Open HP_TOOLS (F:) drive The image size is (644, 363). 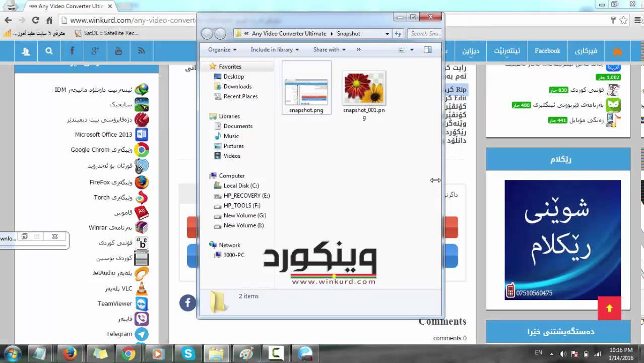pos(242,206)
